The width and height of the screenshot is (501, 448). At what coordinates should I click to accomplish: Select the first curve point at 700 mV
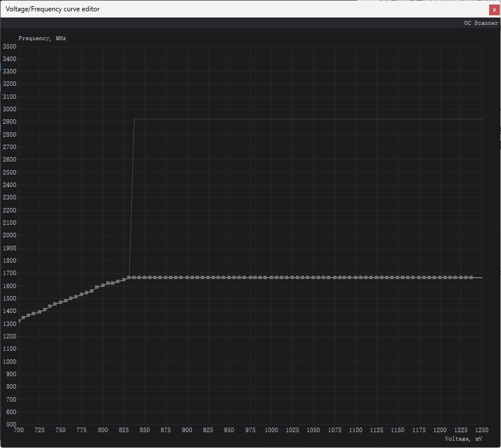tap(19, 321)
